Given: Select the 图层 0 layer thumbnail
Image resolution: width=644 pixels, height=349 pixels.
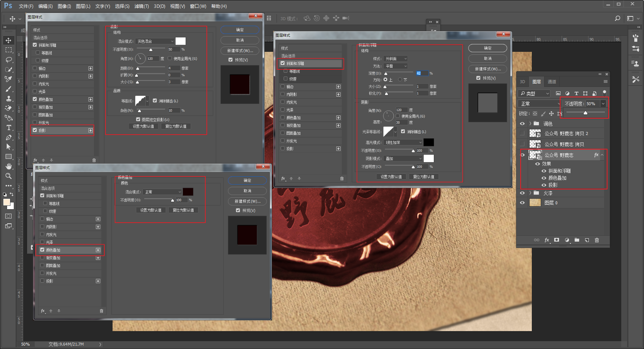Looking at the screenshot, I should coord(535,202).
